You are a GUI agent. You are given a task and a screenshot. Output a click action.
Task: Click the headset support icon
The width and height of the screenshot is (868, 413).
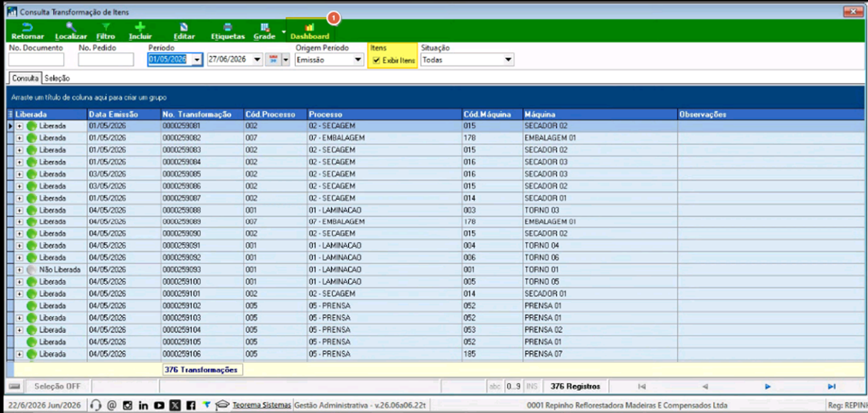coord(95,405)
